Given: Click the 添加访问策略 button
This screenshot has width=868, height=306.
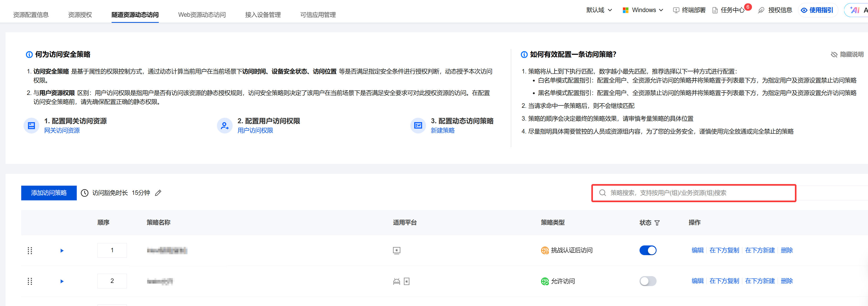Looking at the screenshot, I should (x=49, y=193).
